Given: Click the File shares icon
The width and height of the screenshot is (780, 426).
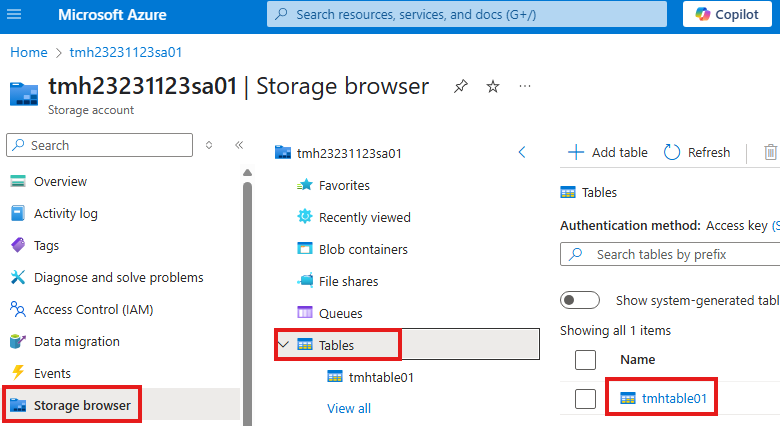Looking at the screenshot, I should 305,280.
